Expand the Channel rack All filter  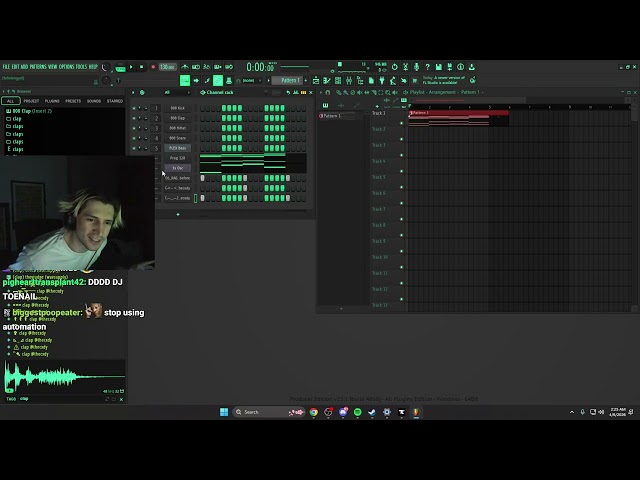pyautogui.click(x=176, y=93)
